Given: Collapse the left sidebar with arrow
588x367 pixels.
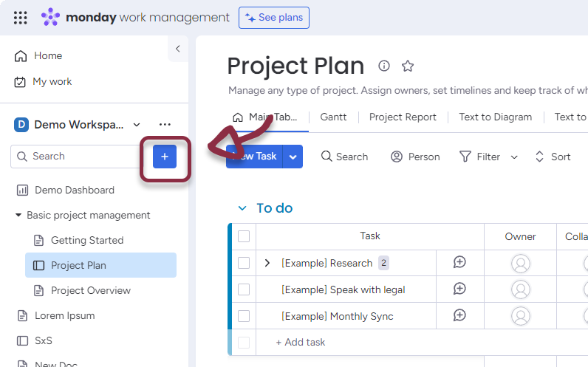Looking at the screenshot, I should 177,49.
